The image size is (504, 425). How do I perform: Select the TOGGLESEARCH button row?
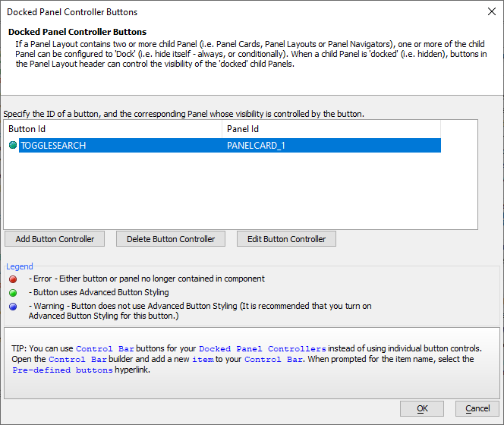(x=230, y=145)
